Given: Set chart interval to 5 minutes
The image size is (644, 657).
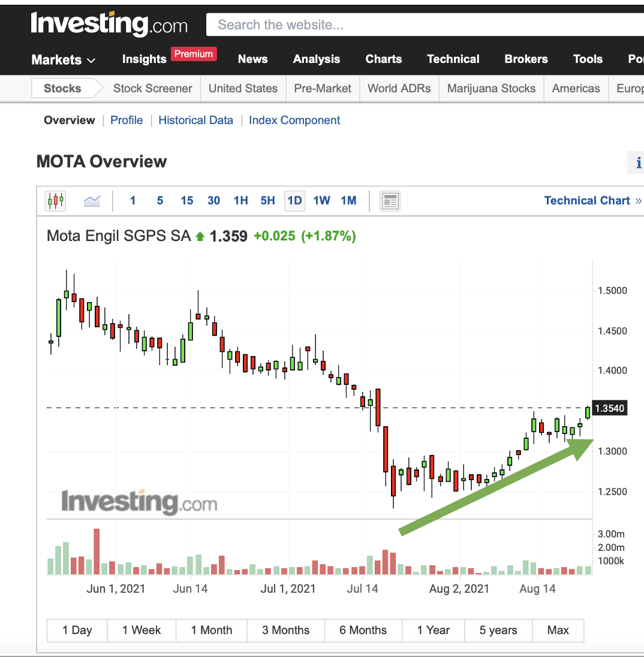Looking at the screenshot, I should click(x=160, y=201).
